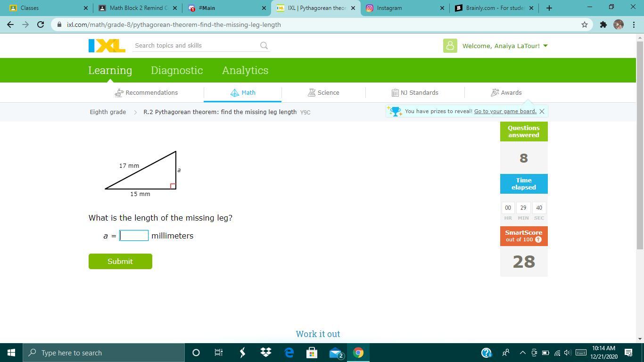Open the Science subject tab
Image resolution: width=644 pixels, height=362 pixels.
click(323, 93)
